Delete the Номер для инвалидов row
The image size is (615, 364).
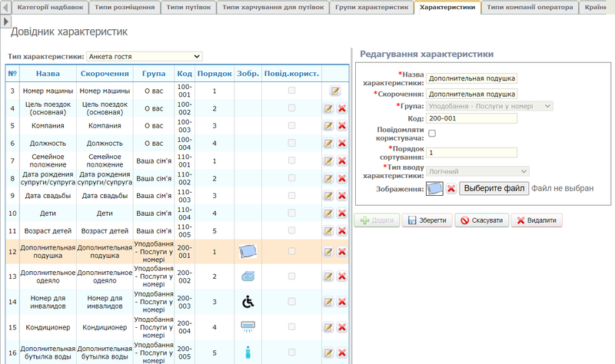coord(342,302)
